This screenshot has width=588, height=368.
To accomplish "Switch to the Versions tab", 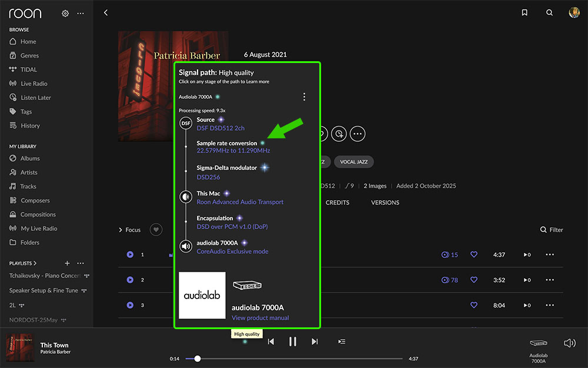I will click(x=385, y=203).
